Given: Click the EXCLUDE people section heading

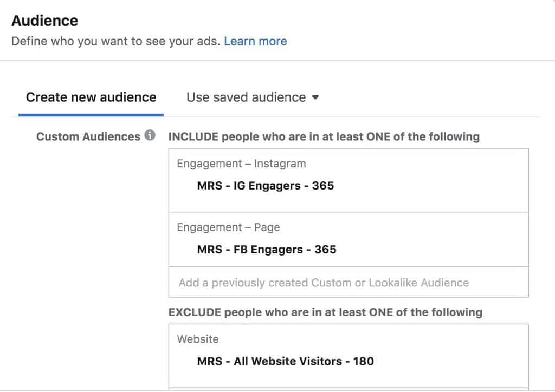Looking at the screenshot, I should tap(324, 312).
